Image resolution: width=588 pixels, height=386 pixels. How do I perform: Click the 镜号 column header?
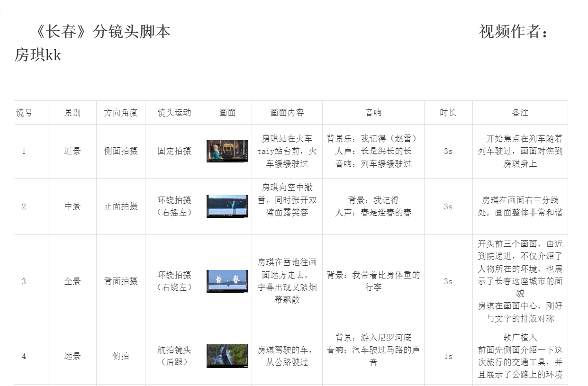coord(24,113)
